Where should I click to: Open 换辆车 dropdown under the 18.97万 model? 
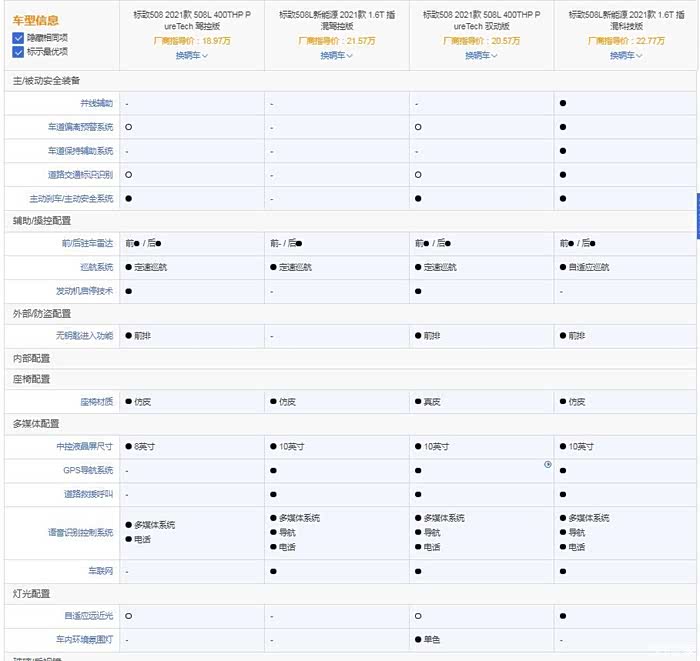[192, 55]
